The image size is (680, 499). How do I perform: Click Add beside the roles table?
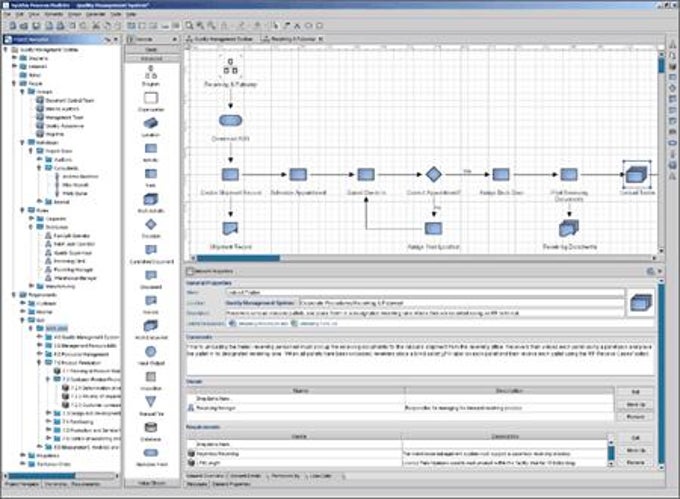pos(635,392)
